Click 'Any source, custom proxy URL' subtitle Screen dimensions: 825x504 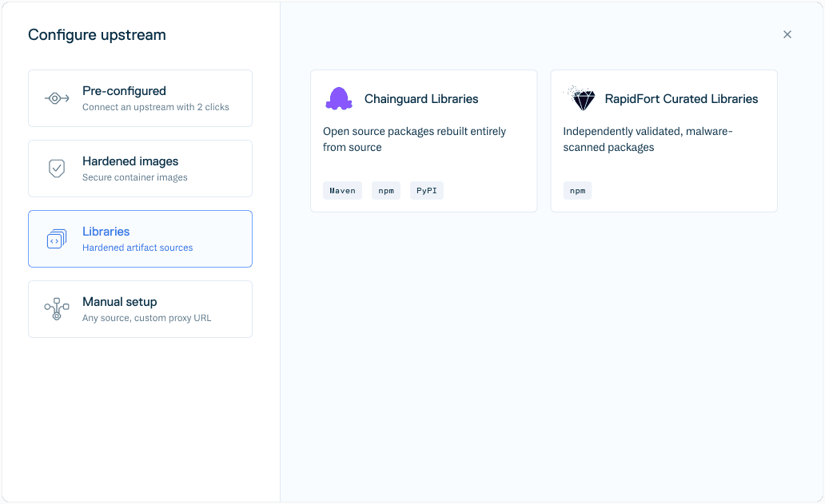(x=147, y=318)
